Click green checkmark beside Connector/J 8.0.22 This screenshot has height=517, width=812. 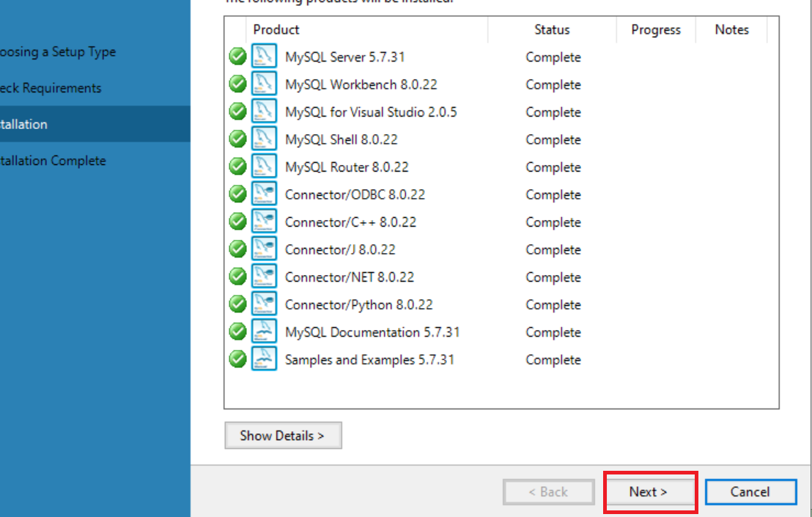tap(237, 248)
